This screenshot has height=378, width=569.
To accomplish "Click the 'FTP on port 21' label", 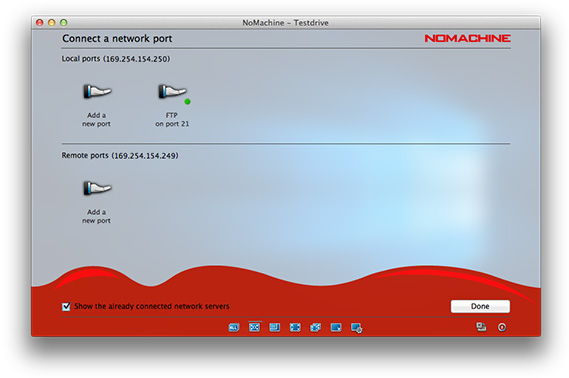I will [x=172, y=119].
